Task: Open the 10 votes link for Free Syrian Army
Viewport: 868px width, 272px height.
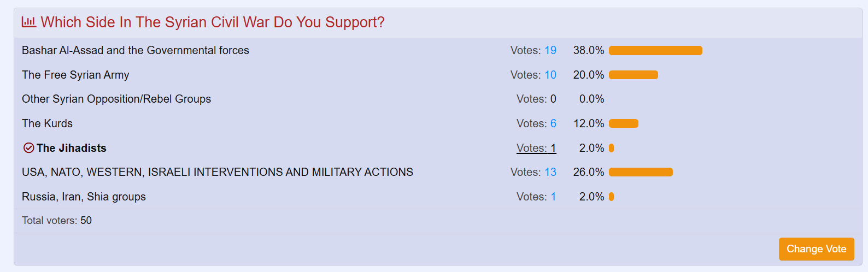Action: (x=550, y=75)
